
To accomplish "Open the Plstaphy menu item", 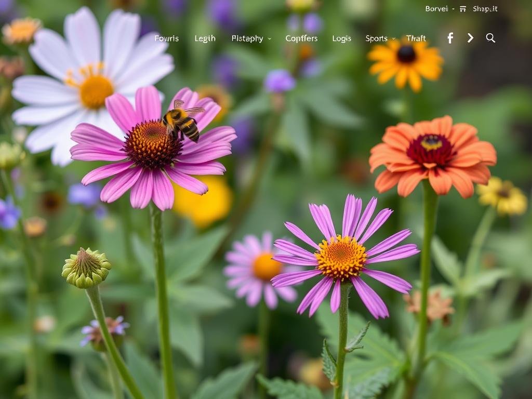I will point(247,38).
